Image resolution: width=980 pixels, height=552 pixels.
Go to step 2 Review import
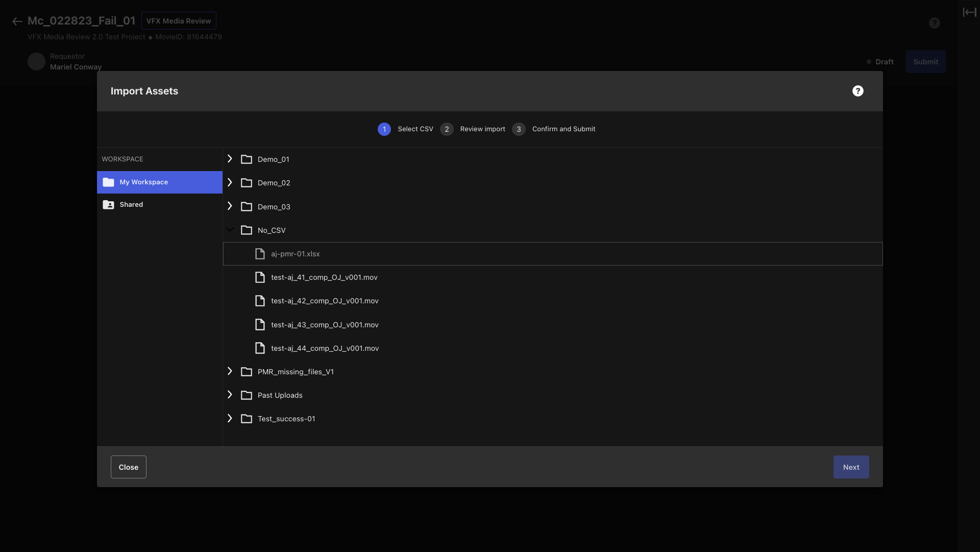pyautogui.click(x=473, y=129)
